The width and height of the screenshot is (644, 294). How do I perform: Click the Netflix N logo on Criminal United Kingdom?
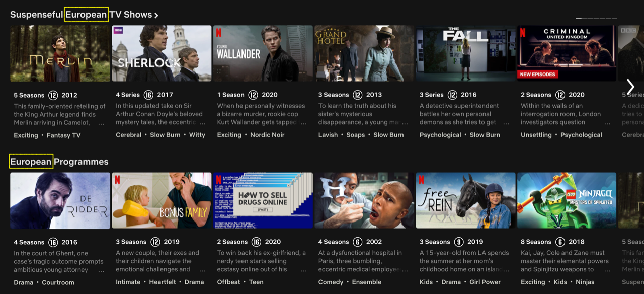[522, 32]
